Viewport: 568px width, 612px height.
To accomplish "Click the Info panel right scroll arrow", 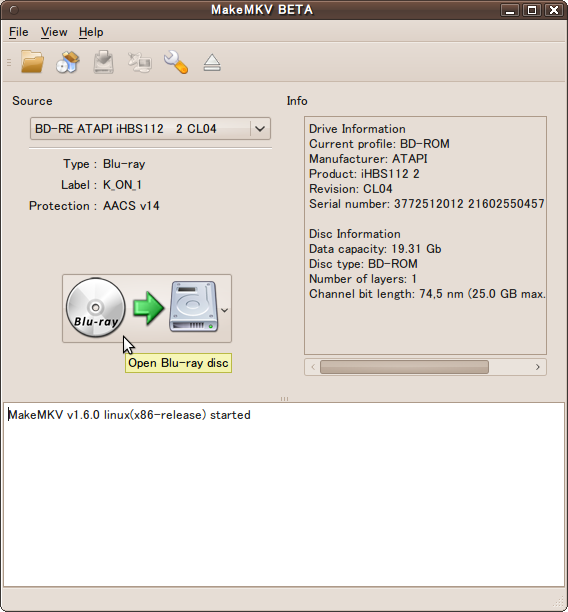I will tap(538, 367).
